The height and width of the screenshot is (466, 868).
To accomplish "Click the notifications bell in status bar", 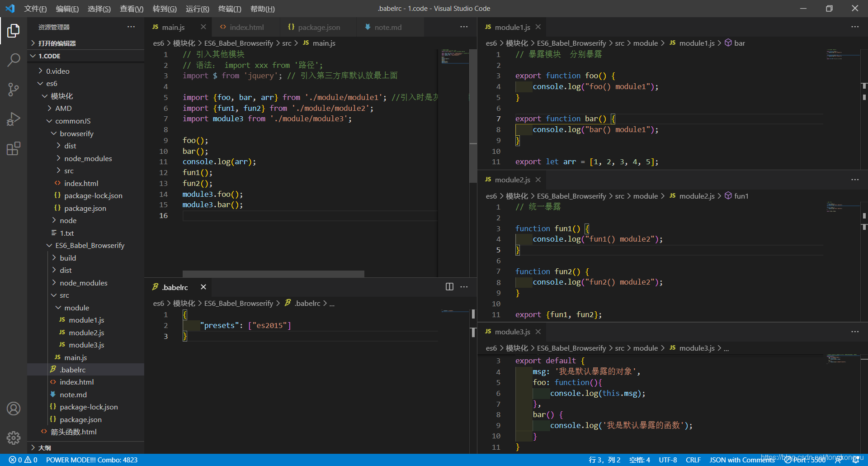I will (x=856, y=460).
